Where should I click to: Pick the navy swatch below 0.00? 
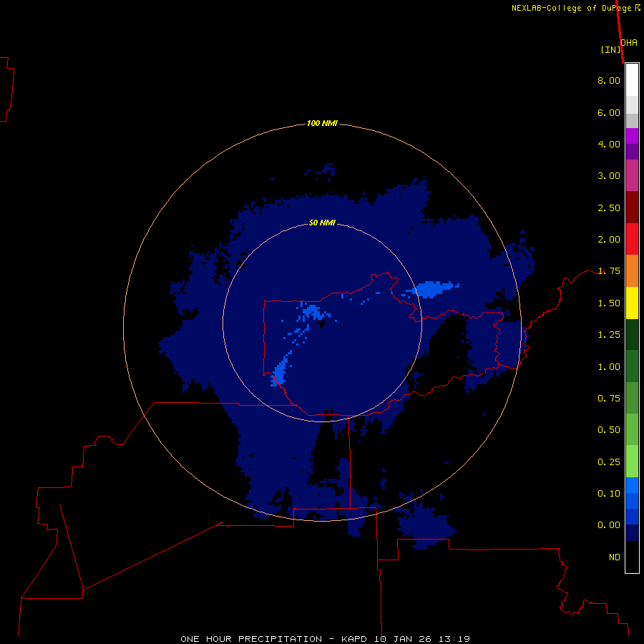[632, 532]
